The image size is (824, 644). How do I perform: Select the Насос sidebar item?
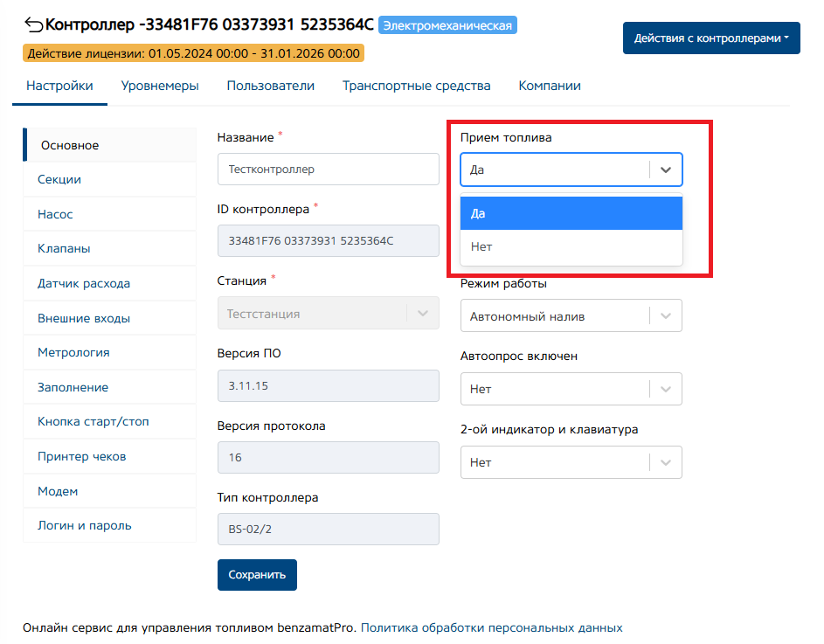point(55,214)
